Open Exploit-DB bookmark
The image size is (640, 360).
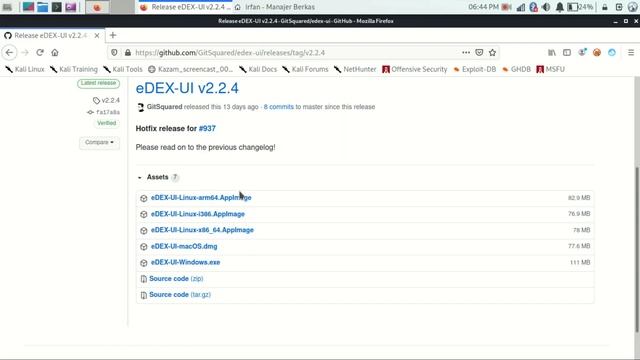475,69
